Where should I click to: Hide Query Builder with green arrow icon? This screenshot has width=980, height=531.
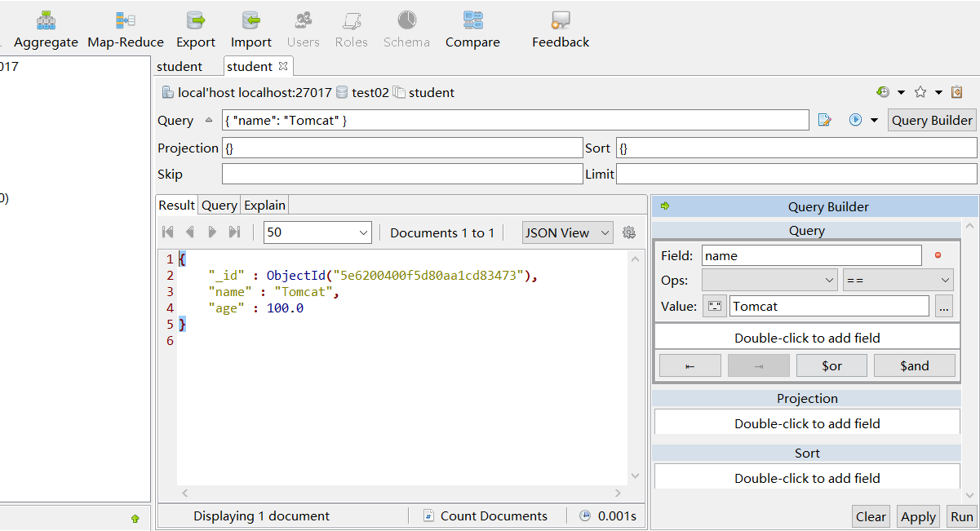coord(664,206)
